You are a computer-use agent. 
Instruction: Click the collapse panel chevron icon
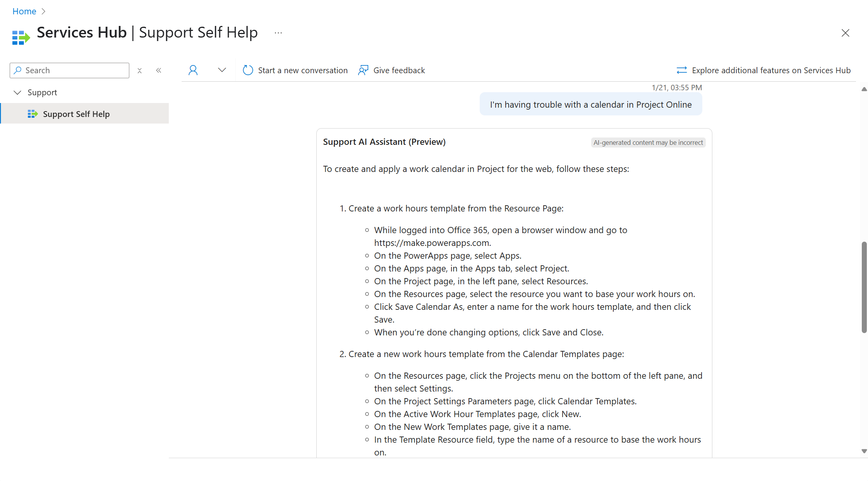tap(159, 70)
